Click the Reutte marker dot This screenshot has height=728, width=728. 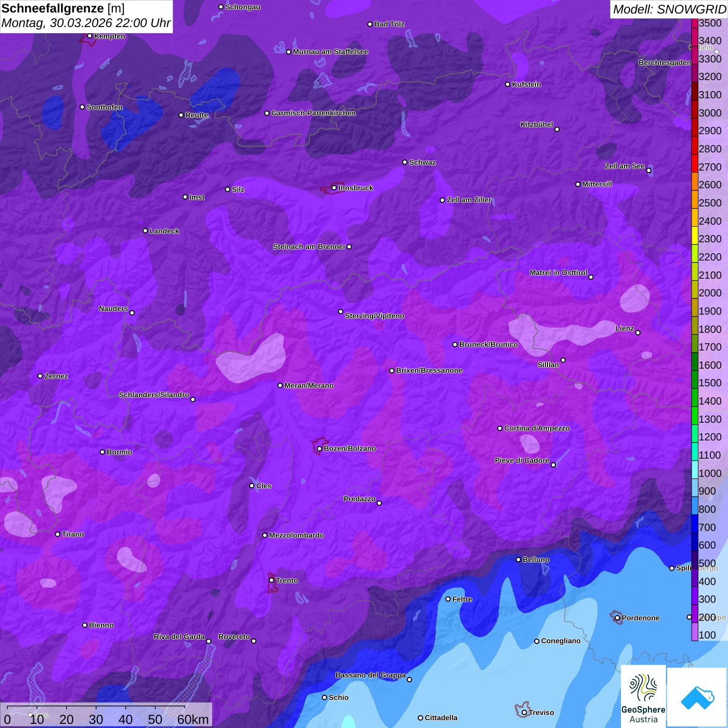pyautogui.click(x=181, y=115)
